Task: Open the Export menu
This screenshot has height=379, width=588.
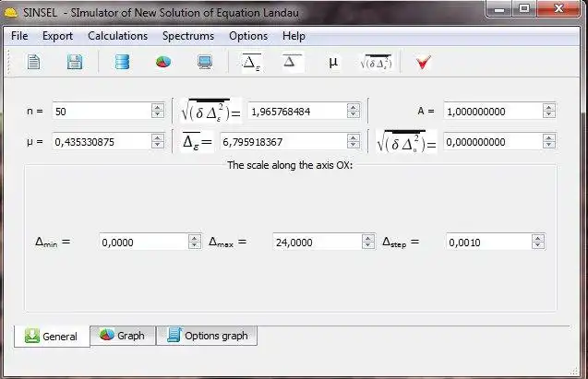Action: tap(57, 36)
